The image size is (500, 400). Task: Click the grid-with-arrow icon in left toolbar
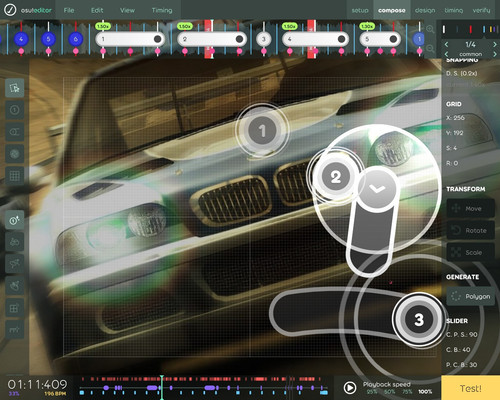tap(14, 308)
